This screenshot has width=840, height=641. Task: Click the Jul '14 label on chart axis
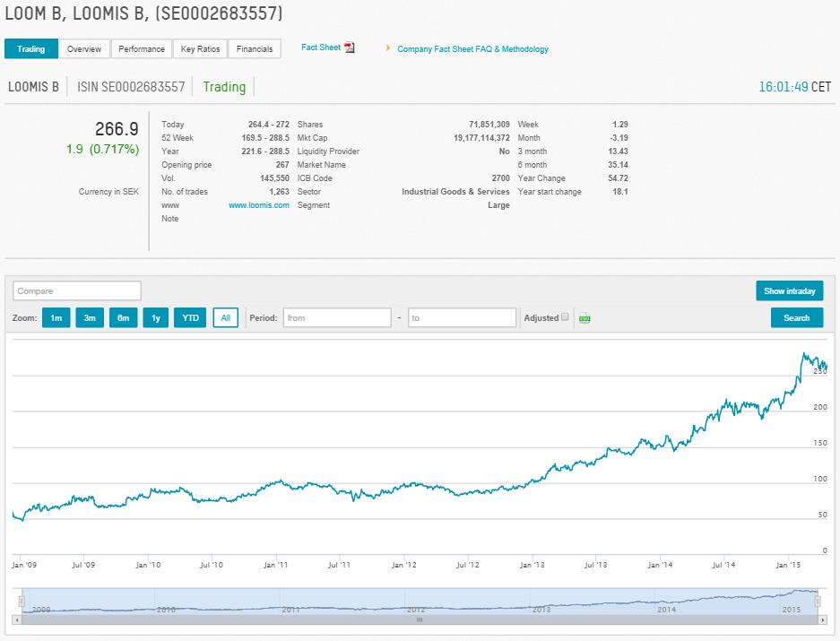[x=723, y=565]
